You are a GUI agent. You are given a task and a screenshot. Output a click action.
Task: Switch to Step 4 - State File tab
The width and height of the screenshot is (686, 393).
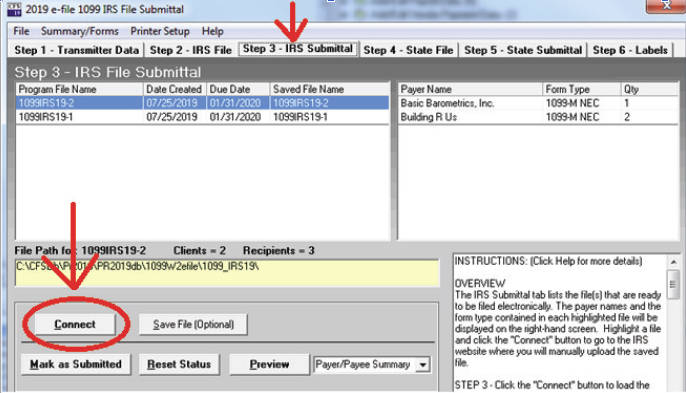[x=408, y=50]
